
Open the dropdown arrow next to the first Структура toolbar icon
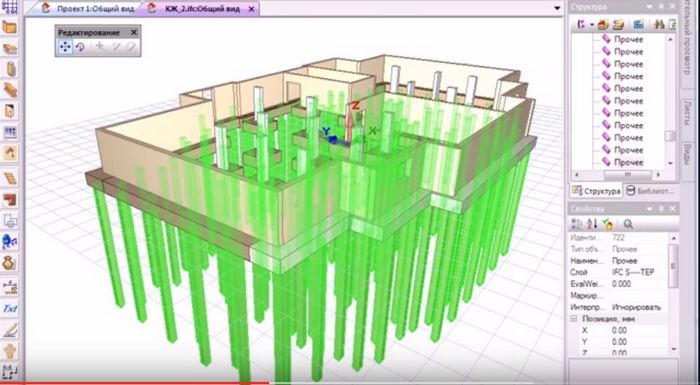tap(592, 25)
